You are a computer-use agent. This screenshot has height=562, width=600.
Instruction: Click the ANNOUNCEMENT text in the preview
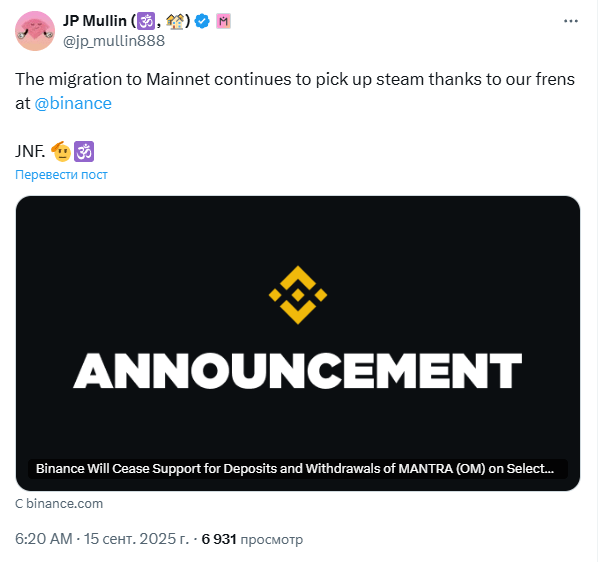point(298,369)
